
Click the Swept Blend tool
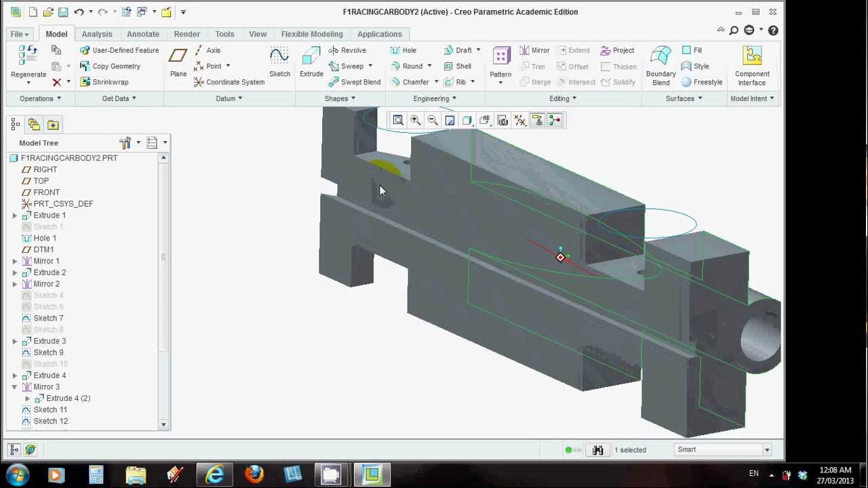pos(354,82)
